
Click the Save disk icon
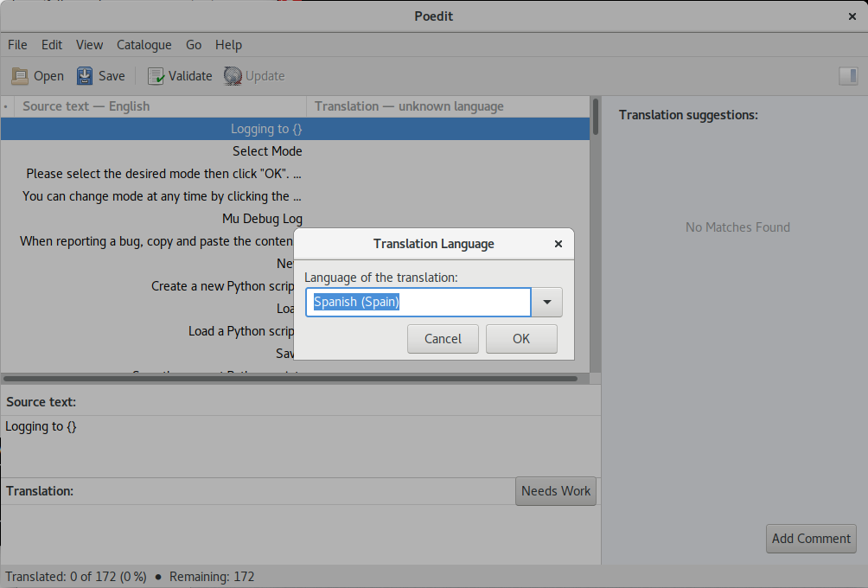(85, 76)
